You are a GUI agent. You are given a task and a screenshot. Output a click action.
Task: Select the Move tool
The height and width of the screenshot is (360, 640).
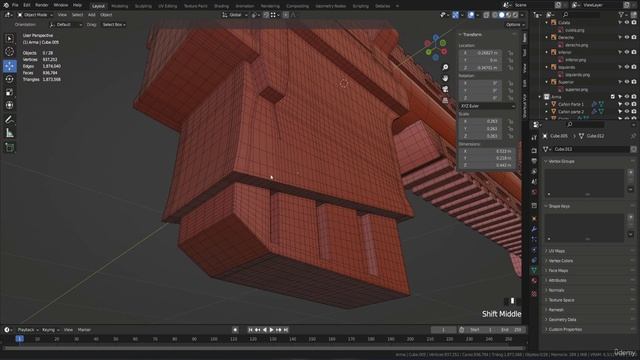point(9,66)
